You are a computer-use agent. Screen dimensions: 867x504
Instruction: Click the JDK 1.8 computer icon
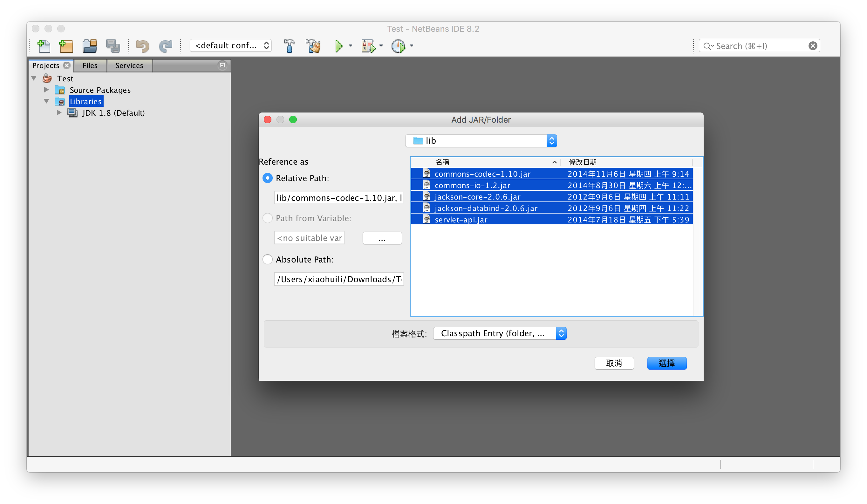72,113
